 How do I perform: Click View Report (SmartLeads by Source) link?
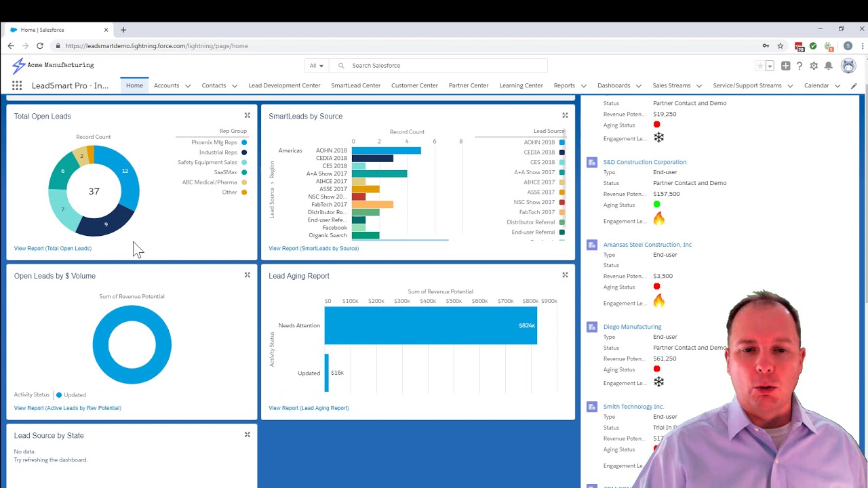313,248
